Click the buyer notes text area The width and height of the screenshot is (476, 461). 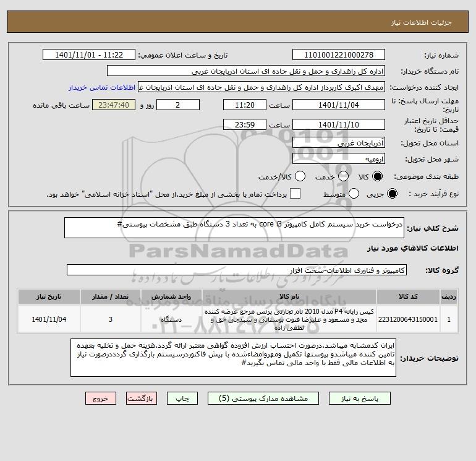(x=233, y=358)
